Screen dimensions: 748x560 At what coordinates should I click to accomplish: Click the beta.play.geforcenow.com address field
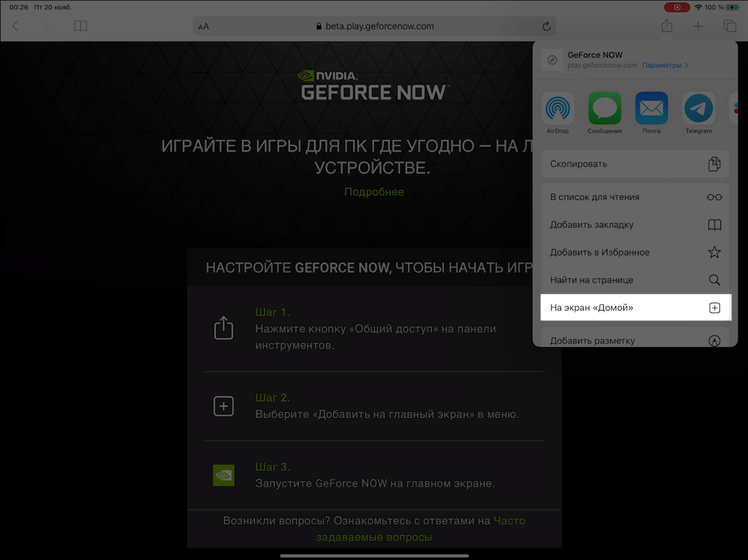tap(374, 26)
